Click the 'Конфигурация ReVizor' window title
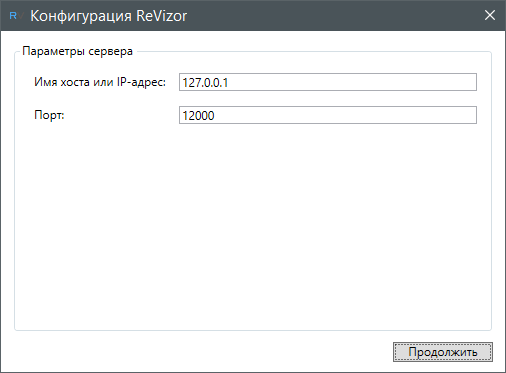The height and width of the screenshot is (373, 506). 109,16
